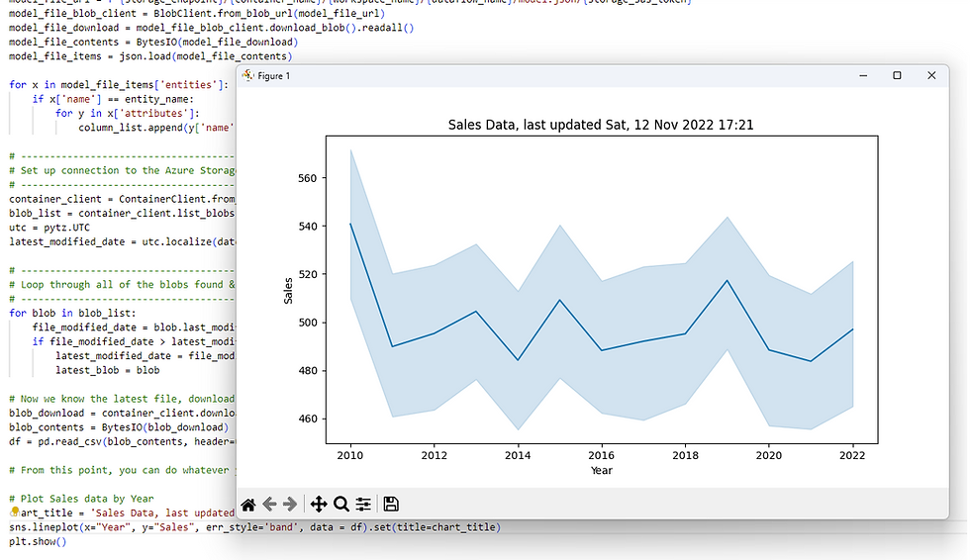Click 'for blob in blob_list:' code line

(x=72, y=314)
